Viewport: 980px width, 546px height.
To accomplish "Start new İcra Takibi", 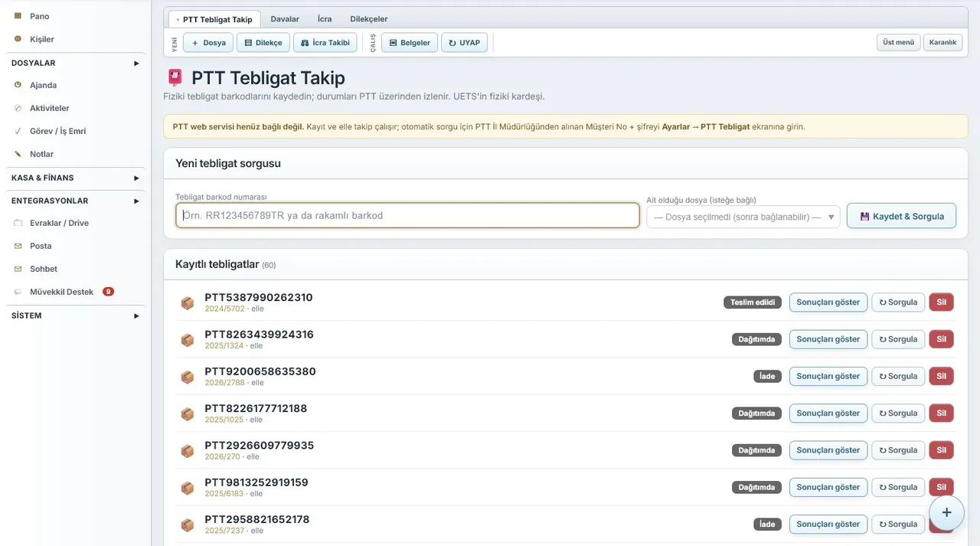I will (x=325, y=43).
